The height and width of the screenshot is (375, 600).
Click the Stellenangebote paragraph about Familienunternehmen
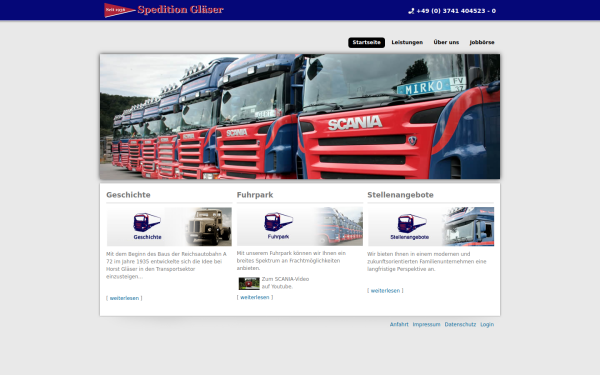(427, 261)
